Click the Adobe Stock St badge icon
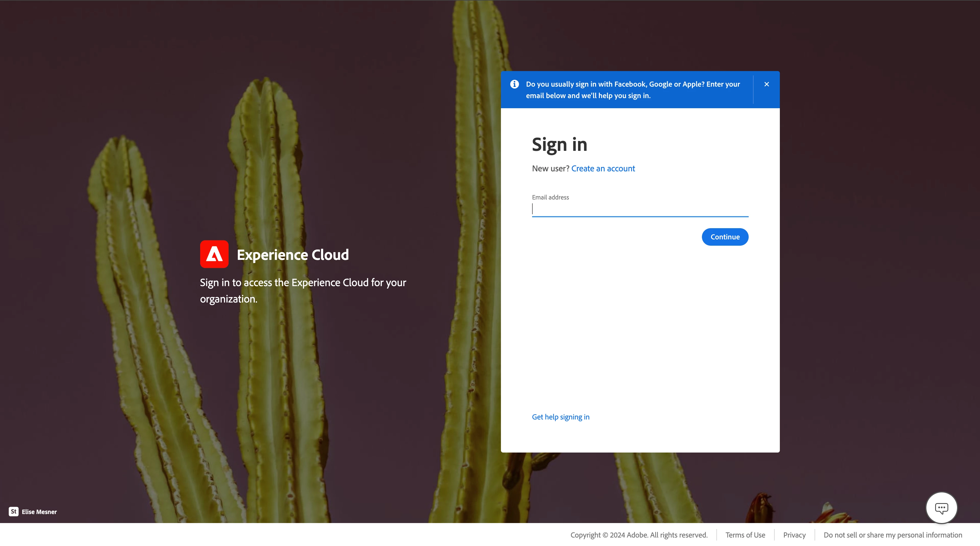 tap(14, 511)
